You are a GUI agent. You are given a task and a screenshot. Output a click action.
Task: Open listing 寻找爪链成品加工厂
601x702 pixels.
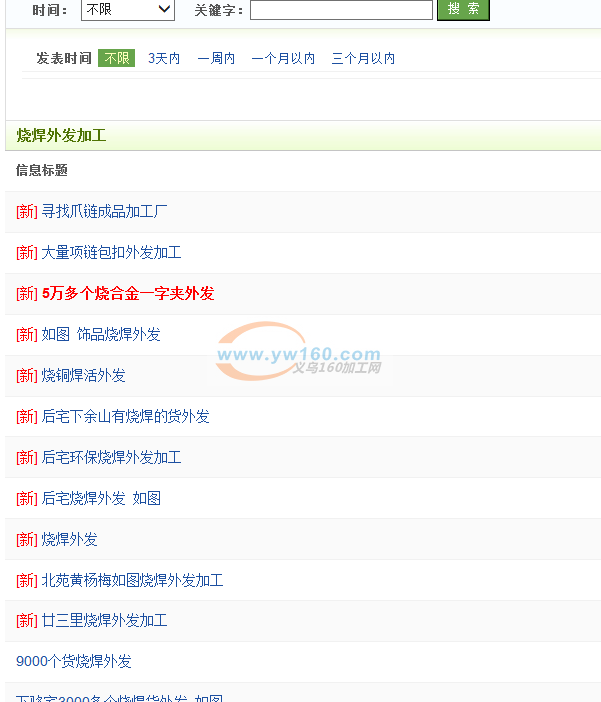pos(104,212)
